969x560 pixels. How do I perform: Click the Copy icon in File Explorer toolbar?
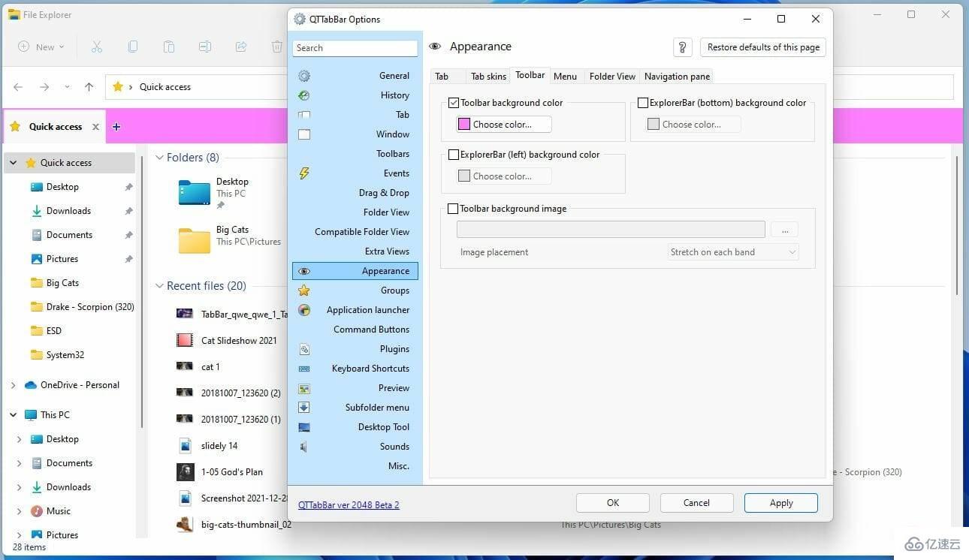(133, 47)
